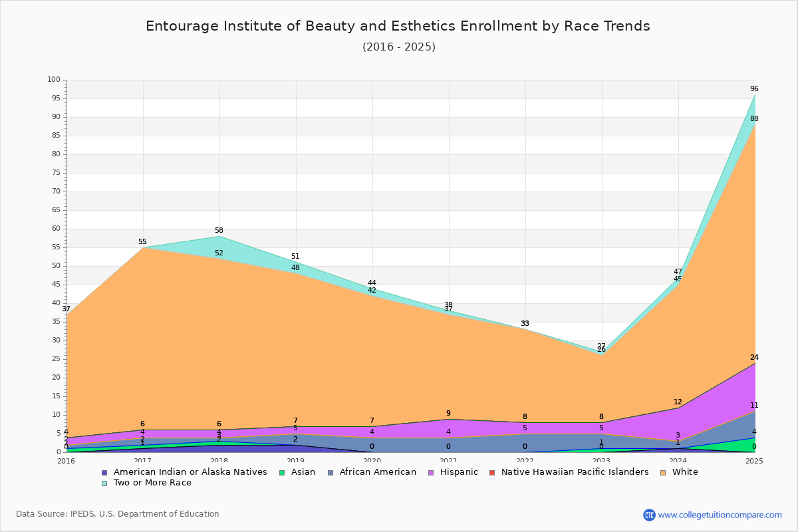The height and width of the screenshot is (532, 798).
Task: Click the 24 data label for 2025
Action: tap(754, 358)
